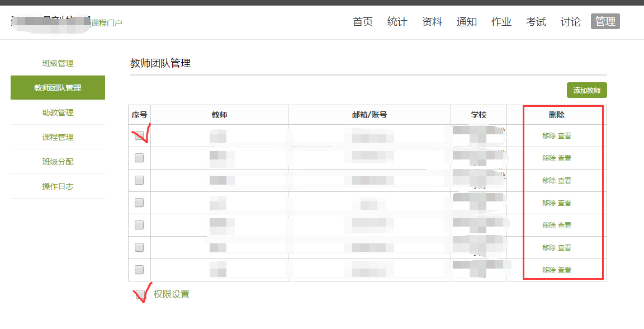The image size is (644, 329).
Task: Open the 首页 navigation tab
Action: click(x=363, y=22)
